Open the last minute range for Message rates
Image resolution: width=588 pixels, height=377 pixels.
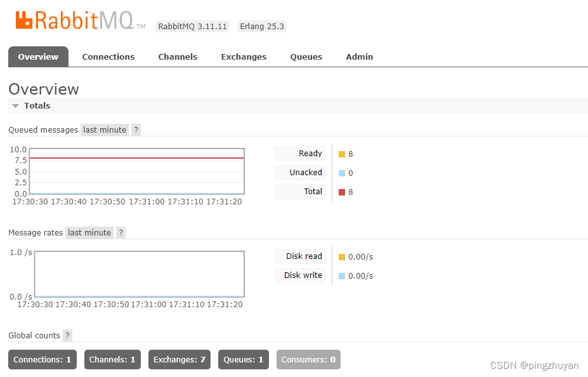(89, 232)
